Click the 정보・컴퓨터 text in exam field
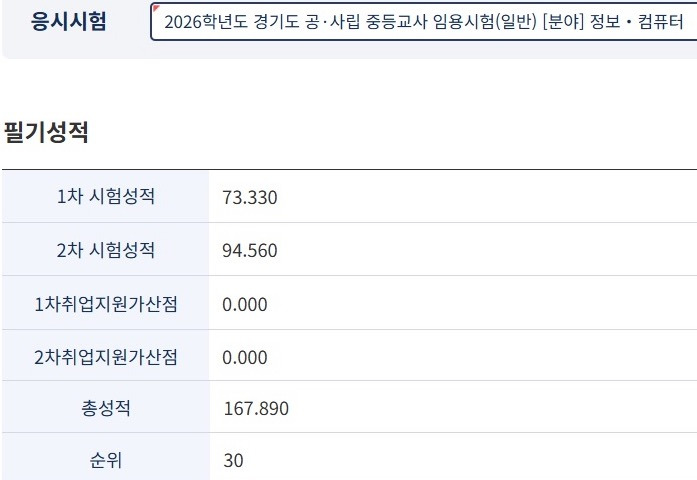 [x=640, y=23]
